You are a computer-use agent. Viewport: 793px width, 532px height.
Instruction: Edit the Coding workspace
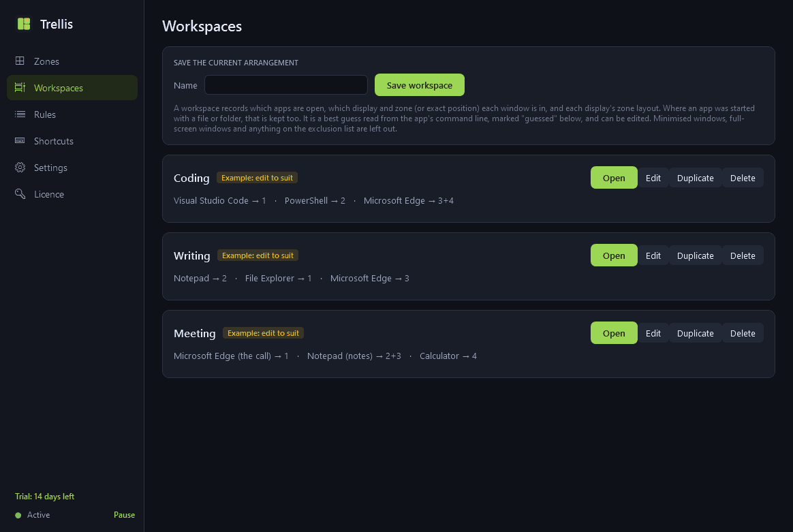(653, 178)
